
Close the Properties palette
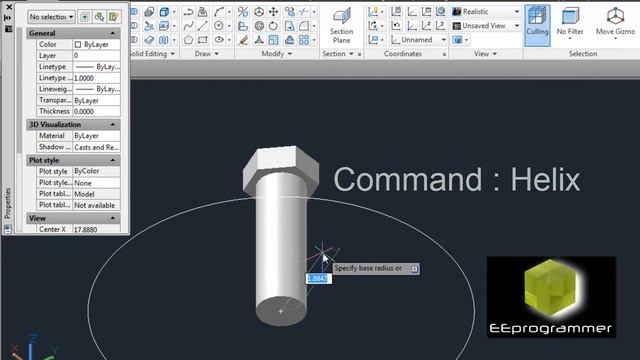pos(9,7)
